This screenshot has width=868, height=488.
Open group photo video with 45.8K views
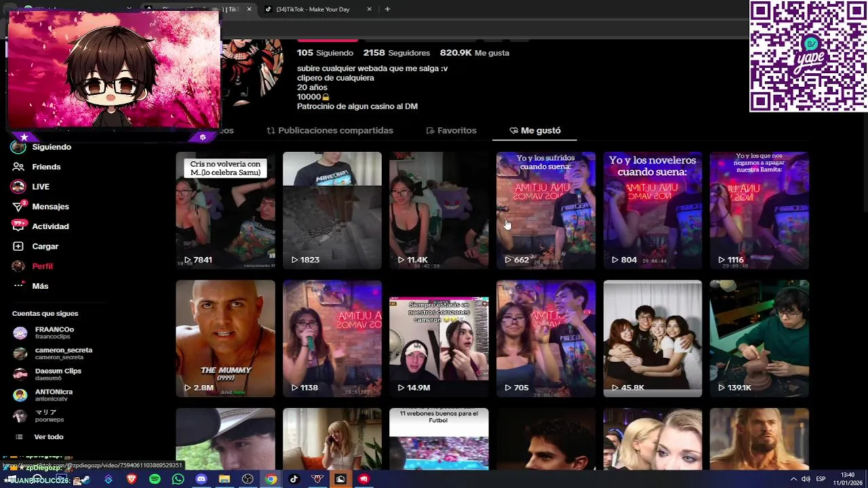(652, 339)
